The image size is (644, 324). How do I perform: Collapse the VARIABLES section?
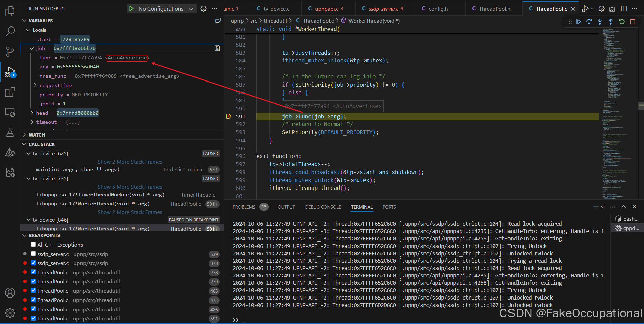pos(24,21)
